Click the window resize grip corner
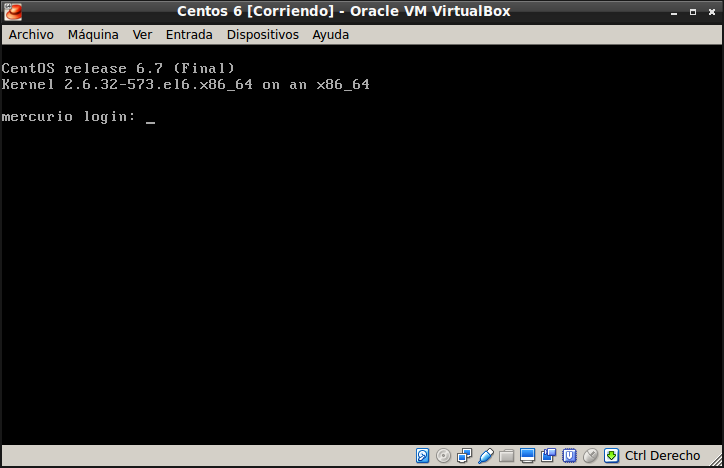The height and width of the screenshot is (468, 724). (x=716, y=460)
